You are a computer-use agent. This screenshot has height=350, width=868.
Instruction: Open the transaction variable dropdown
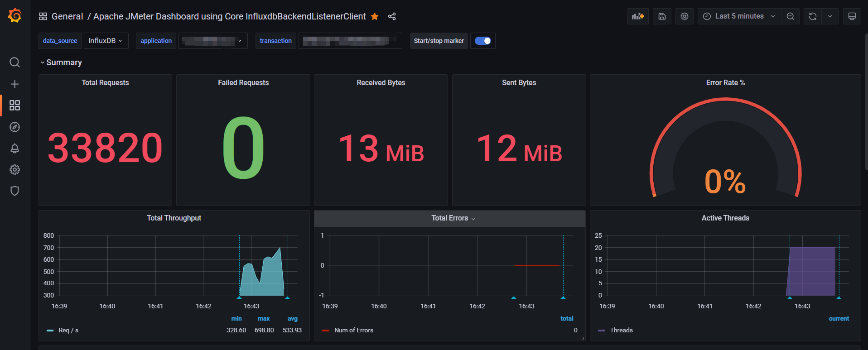(x=350, y=41)
